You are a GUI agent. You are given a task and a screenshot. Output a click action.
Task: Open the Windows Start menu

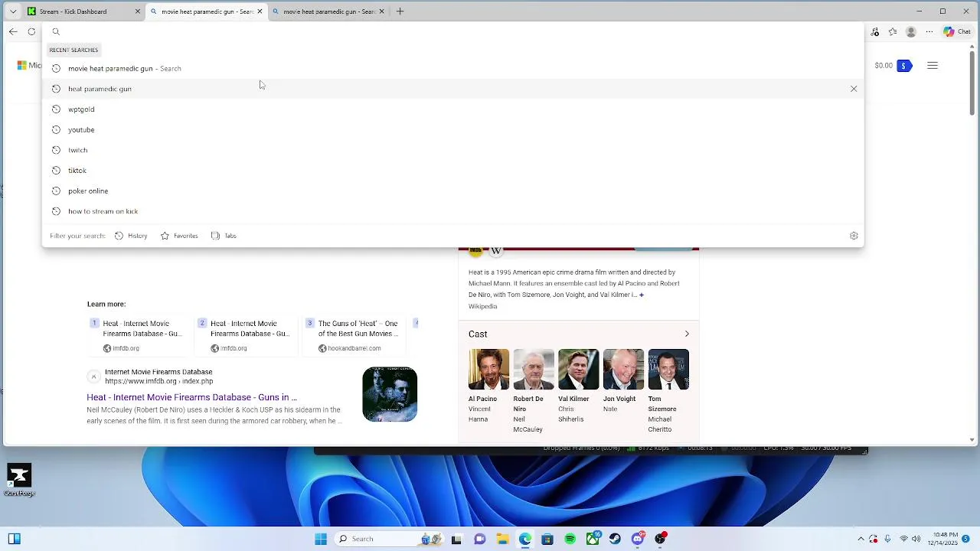[x=321, y=539]
